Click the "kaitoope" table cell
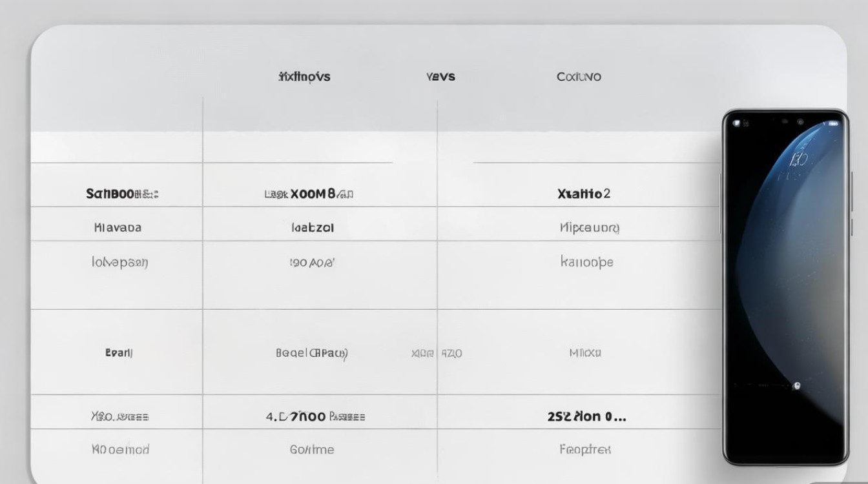Image resolution: width=868 pixels, height=484 pixels. 586,262
